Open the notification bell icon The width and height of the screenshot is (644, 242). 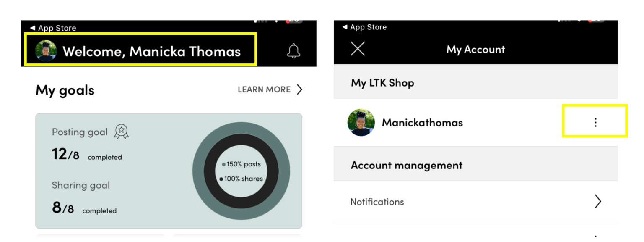[x=293, y=50]
